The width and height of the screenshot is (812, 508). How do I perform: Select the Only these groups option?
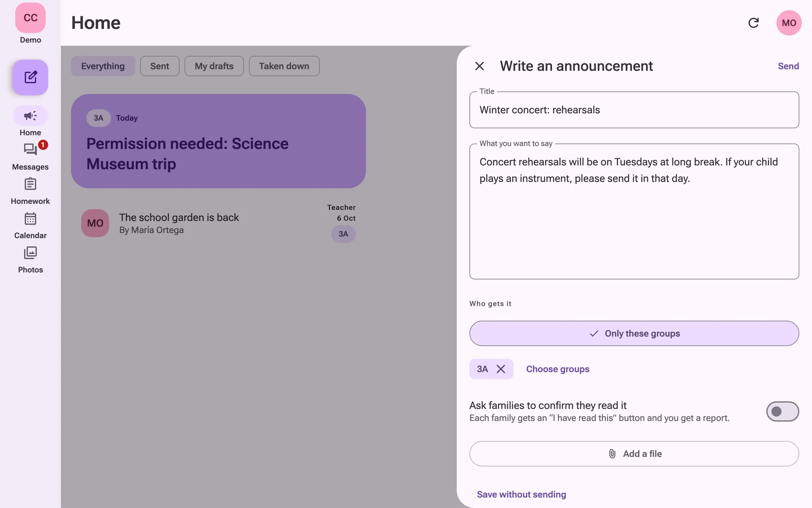pyautogui.click(x=634, y=333)
